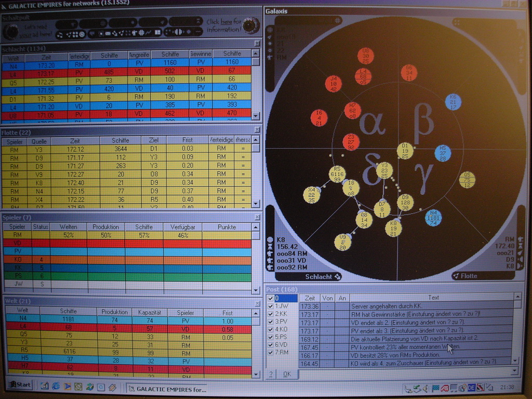532x399 pixels.
Task: Click the concentric ring icon next to music notes
Action: click(82, 34)
